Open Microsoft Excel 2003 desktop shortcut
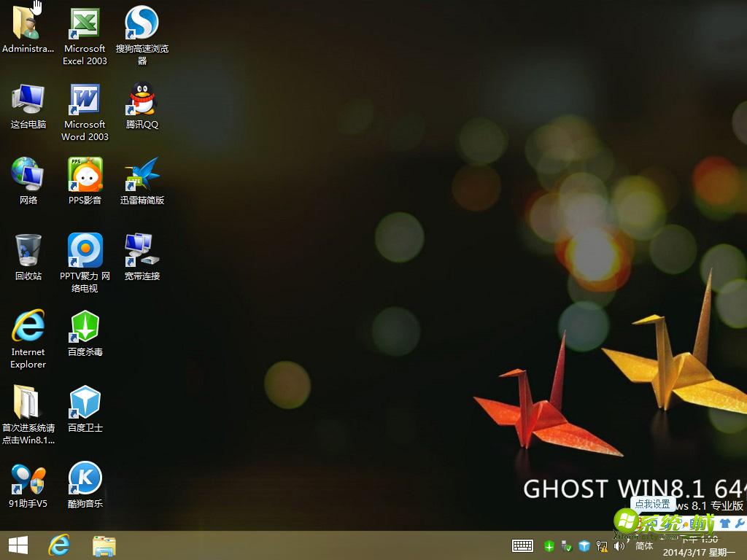The height and width of the screenshot is (560, 747). coord(85,25)
